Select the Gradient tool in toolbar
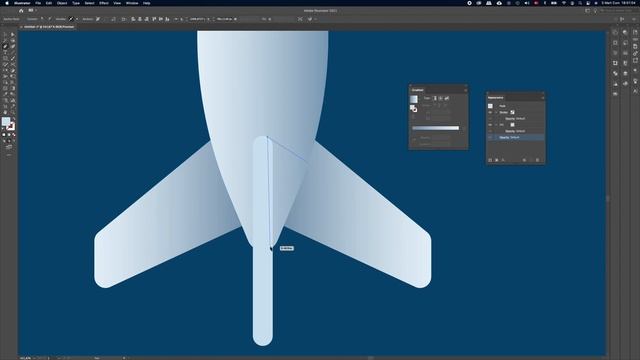Viewport: 640px width, 360px height. click(x=13, y=88)
